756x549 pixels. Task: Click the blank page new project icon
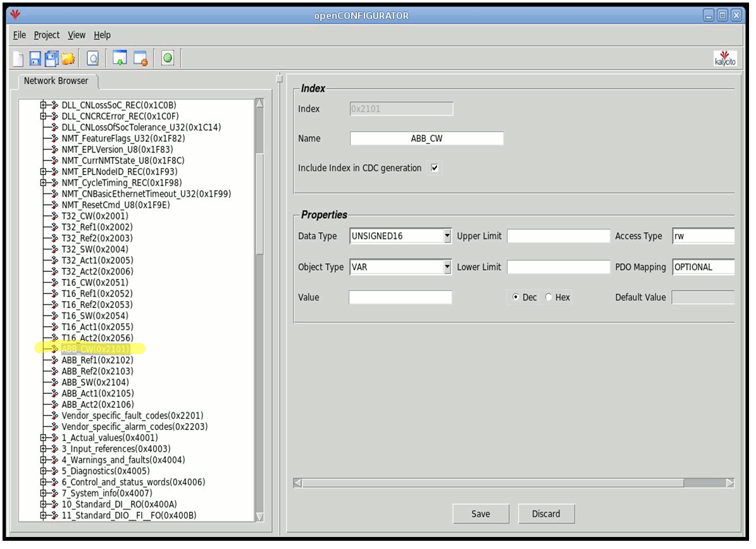[18, 59]
